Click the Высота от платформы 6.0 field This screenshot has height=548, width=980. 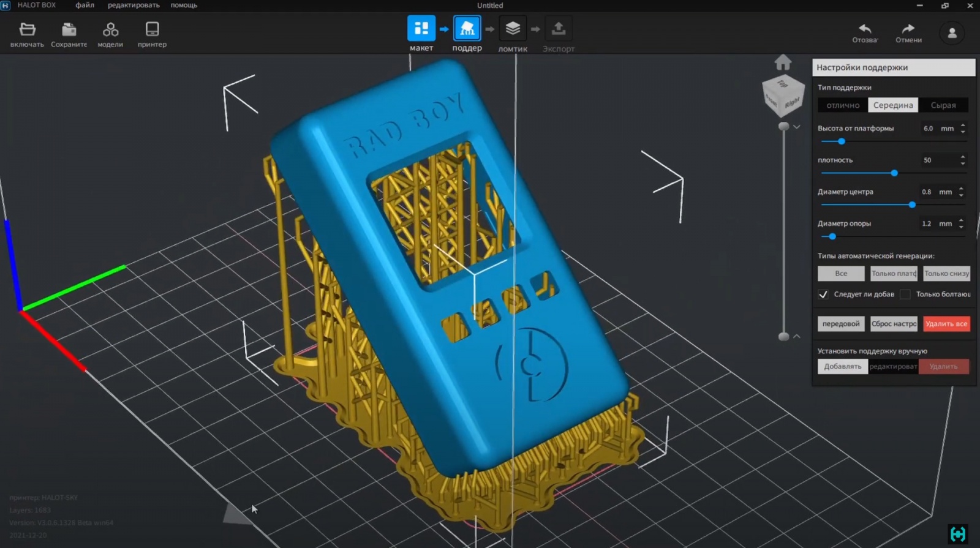(x=937, y=129)
